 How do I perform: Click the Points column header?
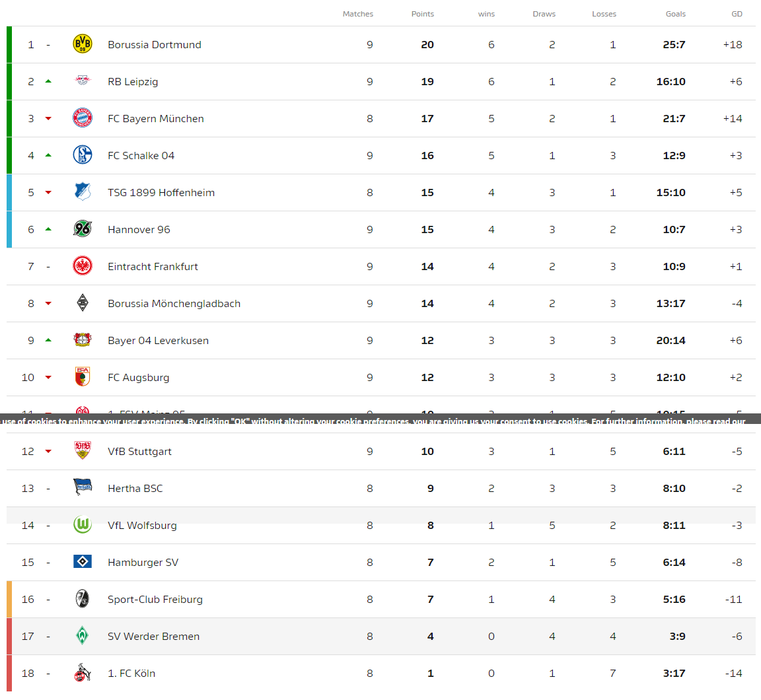[423, 14]
